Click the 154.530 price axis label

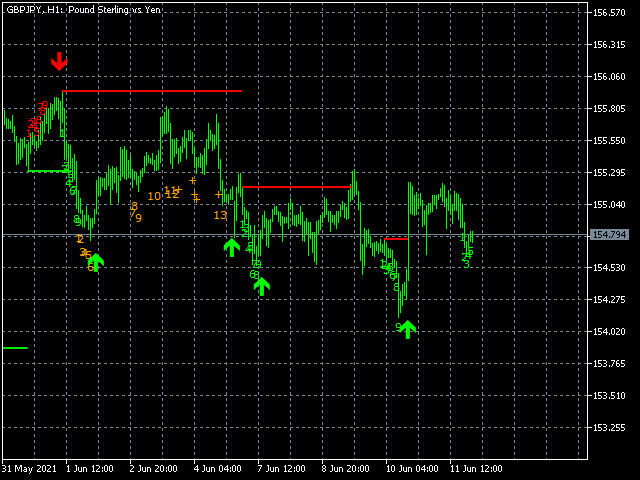pos(609,267)
